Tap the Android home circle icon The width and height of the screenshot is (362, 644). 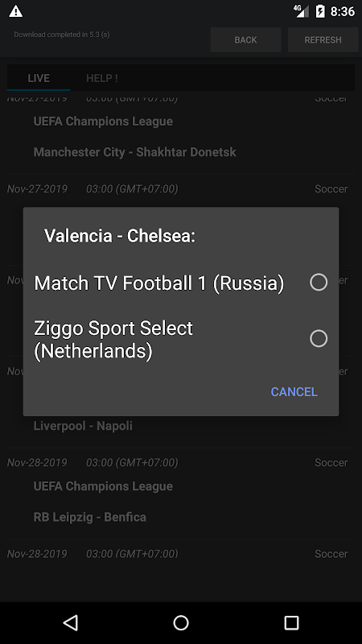(x=181, y=622)
